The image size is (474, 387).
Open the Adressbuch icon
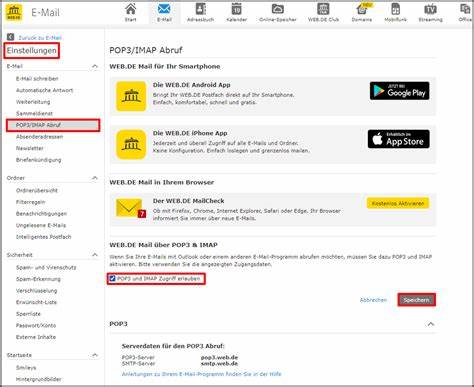(x=200, y=9)
